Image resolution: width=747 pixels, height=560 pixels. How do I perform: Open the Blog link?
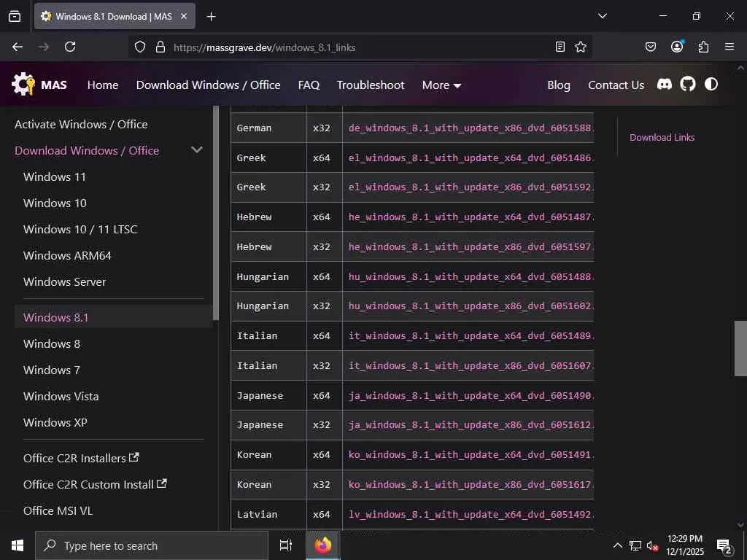pyautogui.click(x=559, y=85)
